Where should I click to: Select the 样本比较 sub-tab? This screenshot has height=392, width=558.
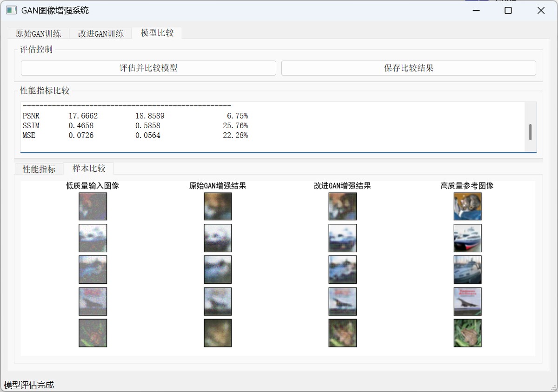point(89,169)
